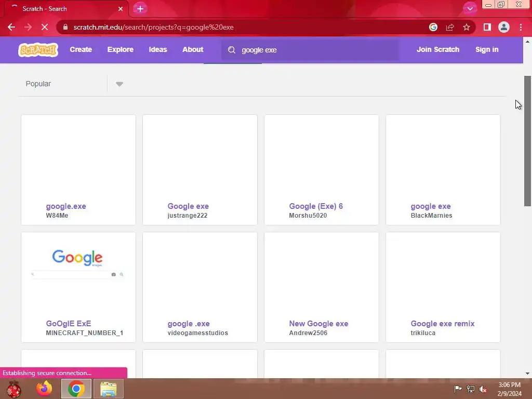Viewport: 532px width, 399px height.
Task: Click the Explore menu item
Action: [x=121, y=49]
